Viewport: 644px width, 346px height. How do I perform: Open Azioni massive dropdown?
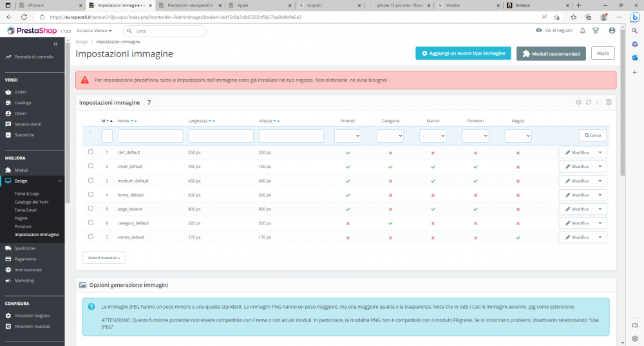pyautogui.click(x=104, y=258)
